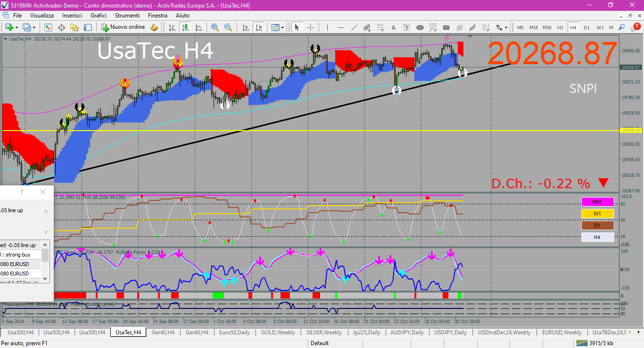Switch to Euro50,Daily chart tab
Screen dimensions: 644x348
click(234, 332)
